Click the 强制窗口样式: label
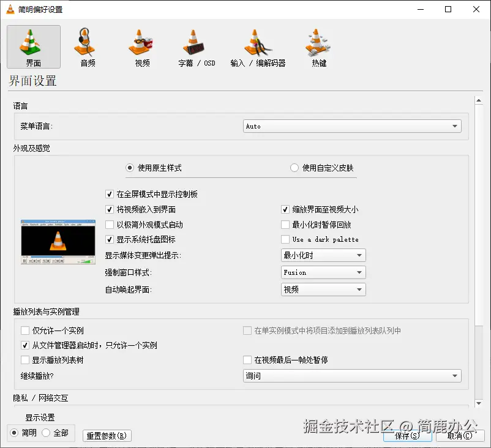The width and height of the screenshot is (491, 448). [x=129, y=272]
